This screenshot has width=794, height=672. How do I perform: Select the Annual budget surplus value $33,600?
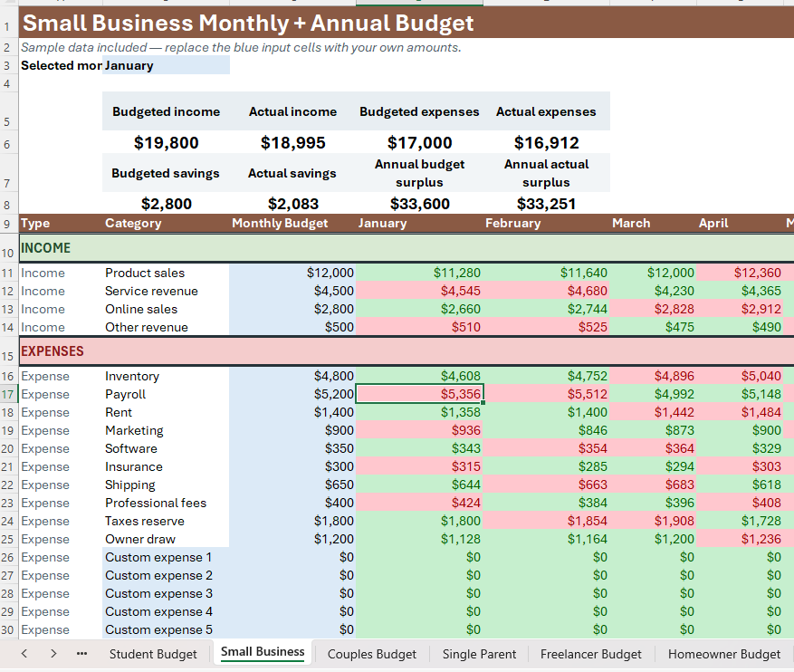[419, 204]
